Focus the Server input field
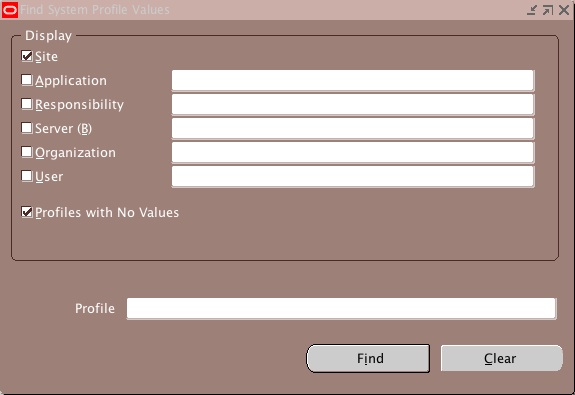575x395 pixels. point(353,128)
